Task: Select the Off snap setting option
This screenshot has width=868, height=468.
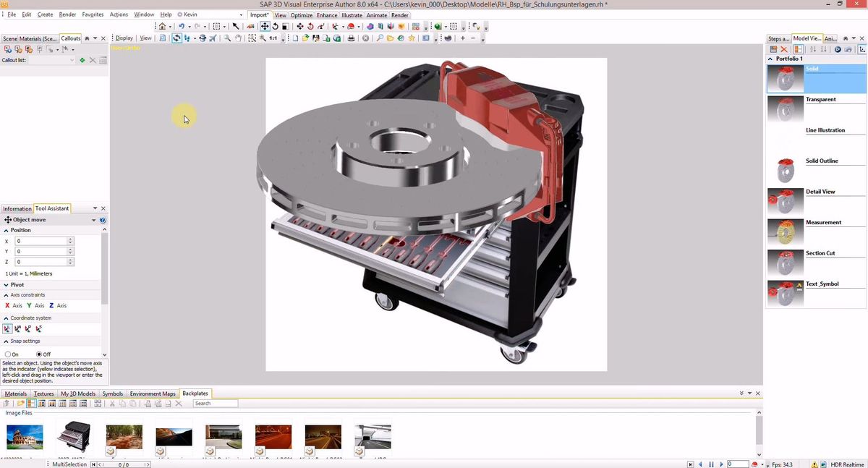Action: click(40, 354)
